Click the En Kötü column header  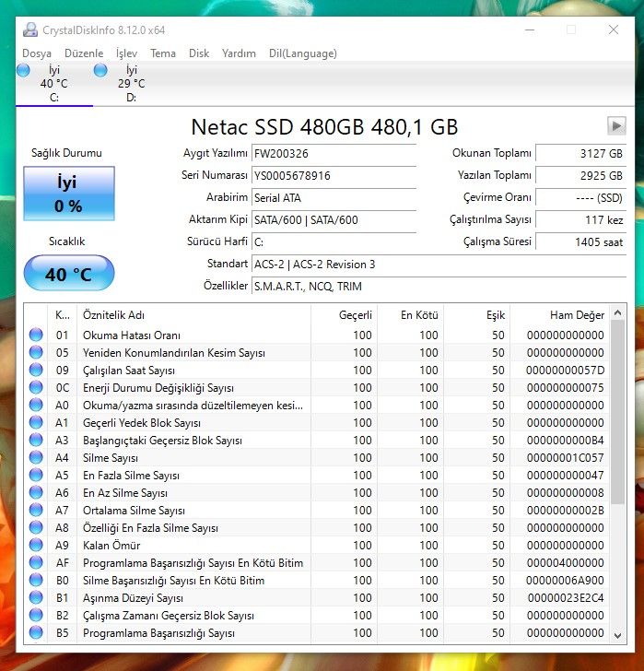[411, 315]
